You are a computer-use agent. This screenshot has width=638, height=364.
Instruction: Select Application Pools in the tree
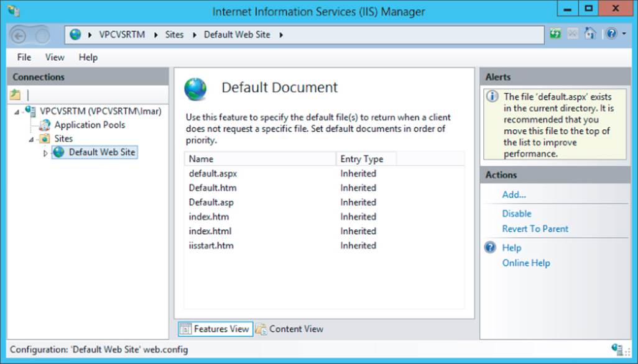[90, 125]
